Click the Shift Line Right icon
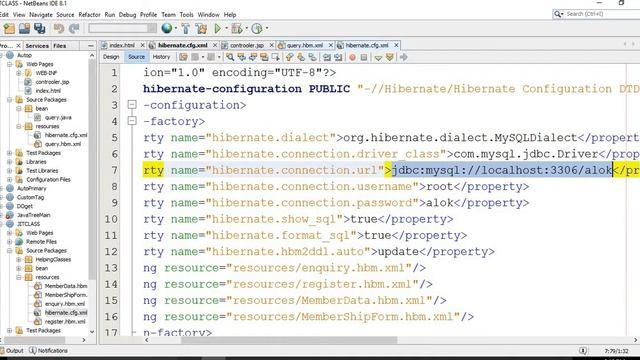Screen dimensions: 640x360 tap(338, 57)
